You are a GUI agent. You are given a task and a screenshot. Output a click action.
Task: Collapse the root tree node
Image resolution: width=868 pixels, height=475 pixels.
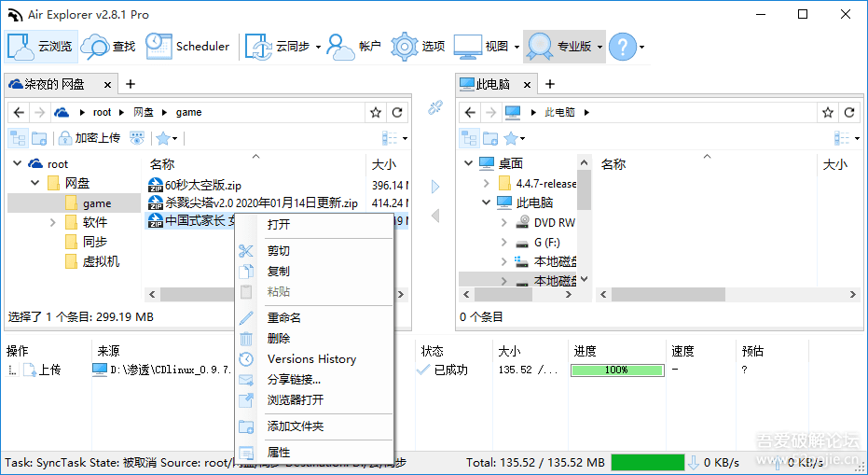coord(17,163)
